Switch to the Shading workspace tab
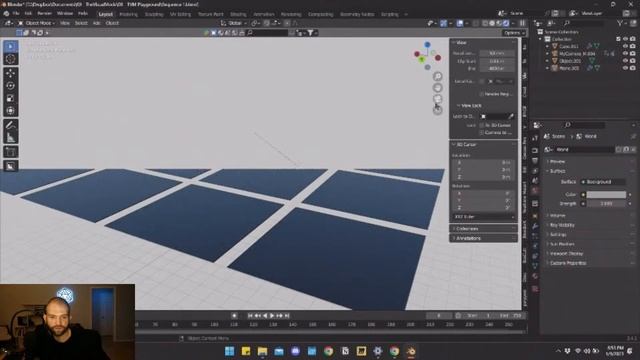 point(238,14)
